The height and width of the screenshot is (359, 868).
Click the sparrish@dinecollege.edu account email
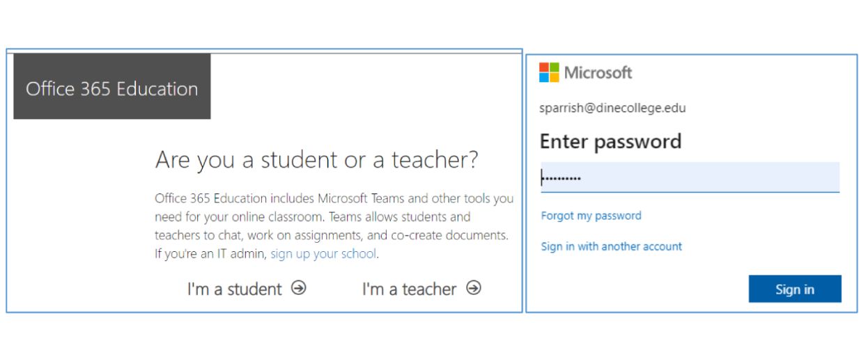[x=612, y=109]
